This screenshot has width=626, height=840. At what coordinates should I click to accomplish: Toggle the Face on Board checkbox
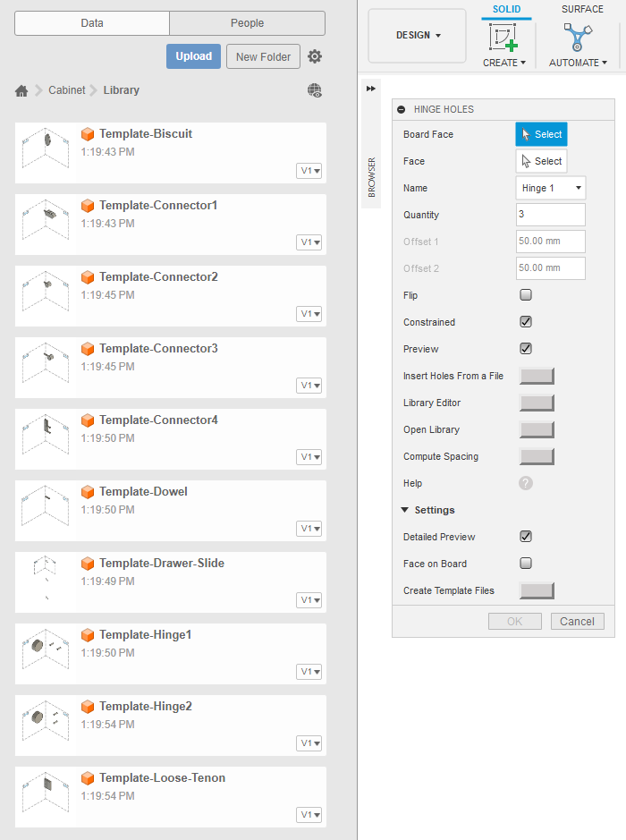point(526,564)
